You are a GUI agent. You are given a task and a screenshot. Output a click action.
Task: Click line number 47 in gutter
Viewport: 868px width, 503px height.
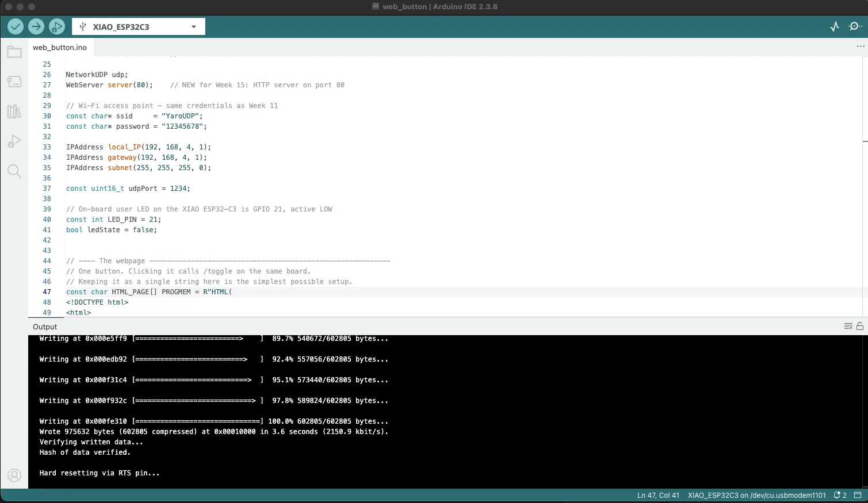point(47,292)
